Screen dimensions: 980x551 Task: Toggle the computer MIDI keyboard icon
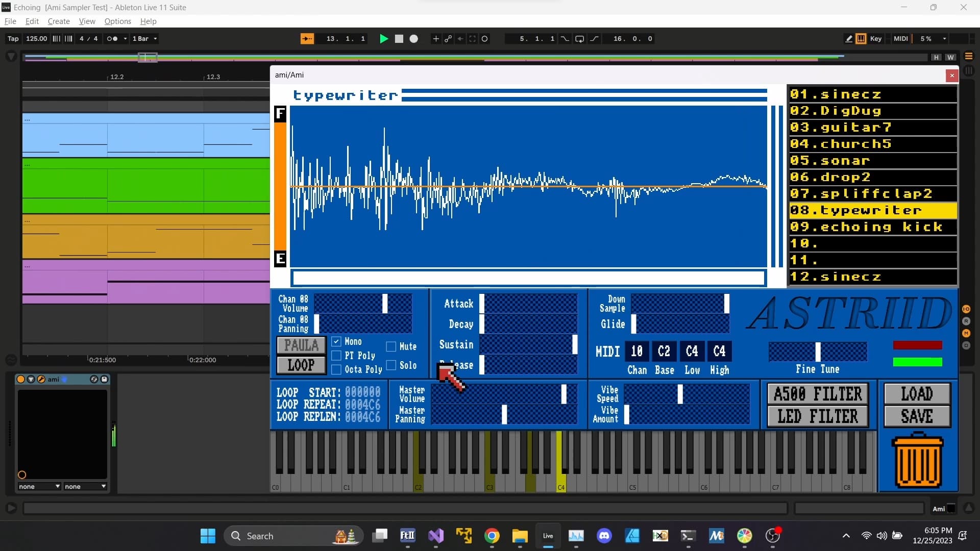tap(861, 39)
